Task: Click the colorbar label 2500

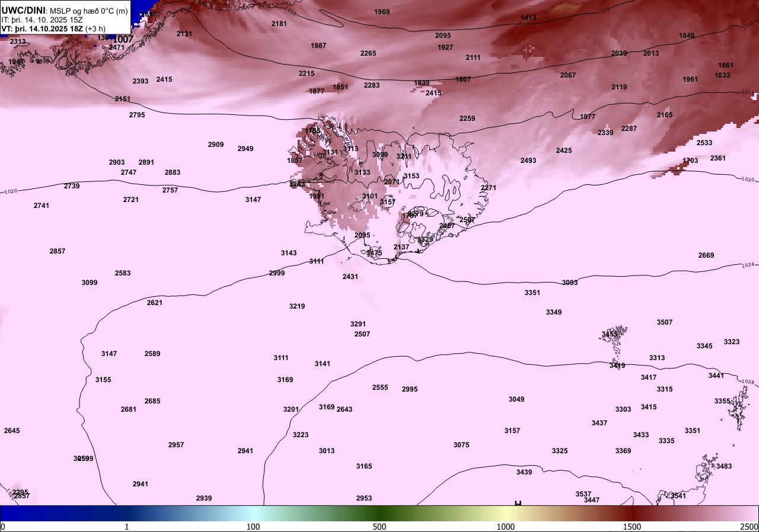Action: click(750, 527)
